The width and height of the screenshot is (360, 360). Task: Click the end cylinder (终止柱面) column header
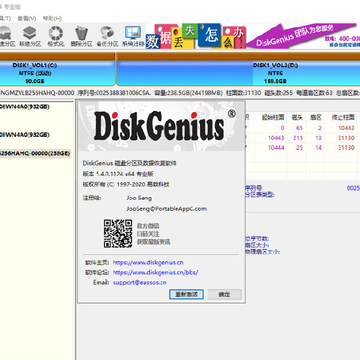(342, 117)
